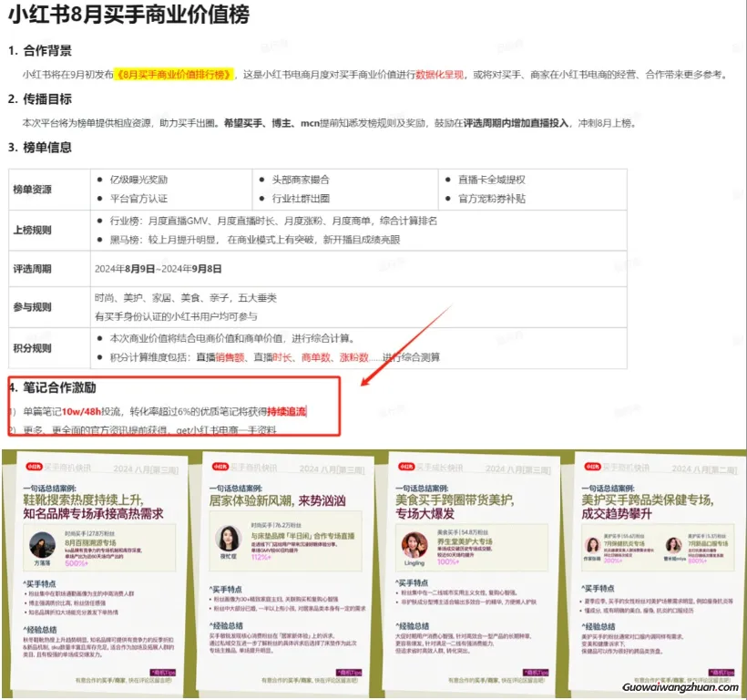This screenshot has height=700, width=747.
Task: Click the 行业社群出圈 bullet
Action: coord(301,198)
